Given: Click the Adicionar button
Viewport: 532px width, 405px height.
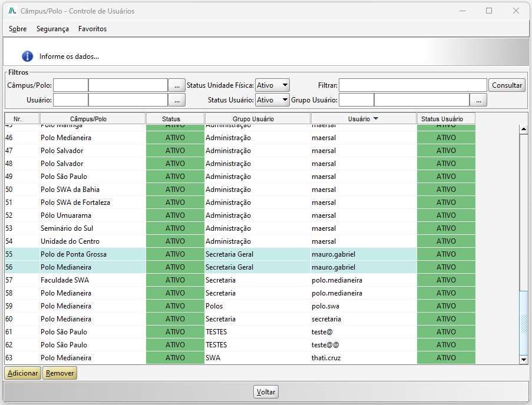Looking at the screenshot, I should coord(23,373).
